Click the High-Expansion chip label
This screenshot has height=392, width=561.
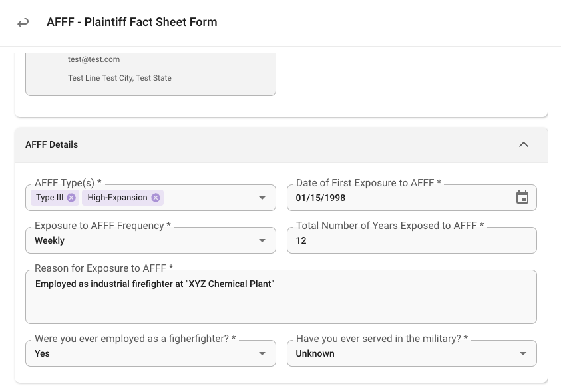pos(117,198)
